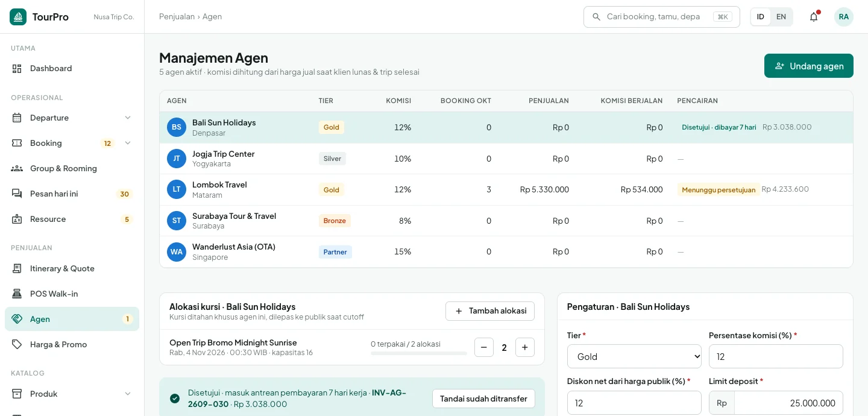The image size is (868, 416).
Task: Decrease the Bromo seat allocation
Action: click(x=484, y=347)
